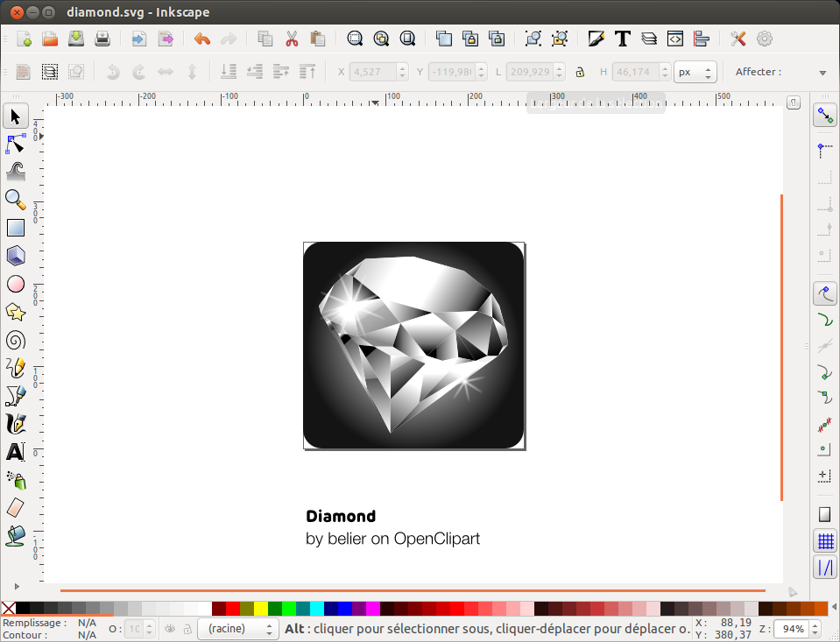Toggle the width/height ratio lock
840x642 pixels.
(580, 72)
